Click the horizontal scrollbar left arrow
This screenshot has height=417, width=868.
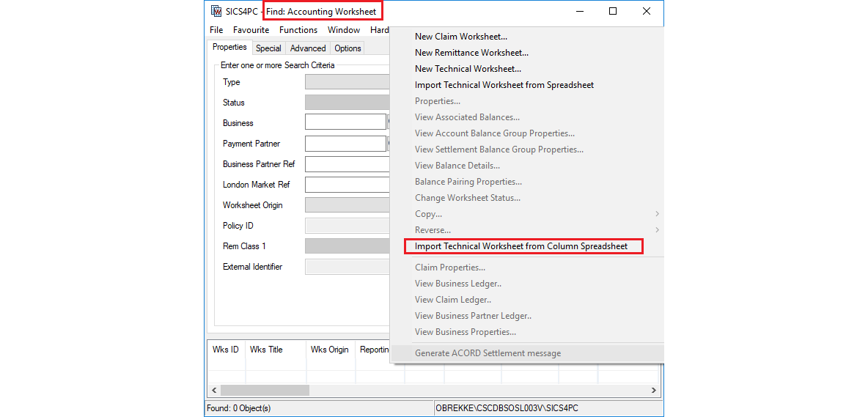214,390
